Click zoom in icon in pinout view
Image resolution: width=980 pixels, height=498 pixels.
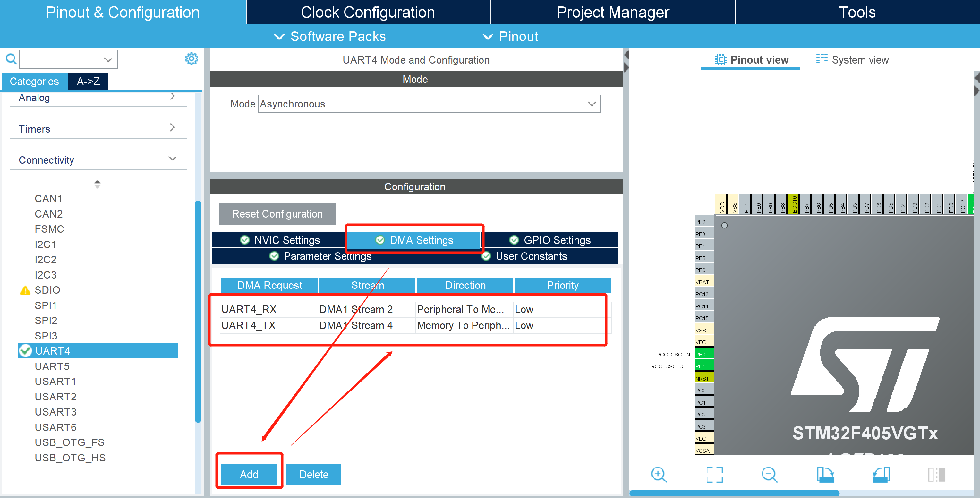tap(659, 474)
